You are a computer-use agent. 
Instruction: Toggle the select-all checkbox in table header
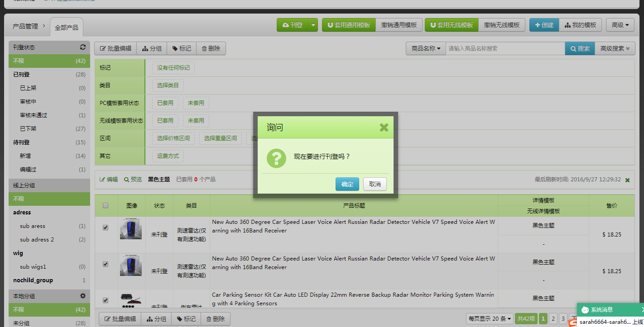[106, 205]
